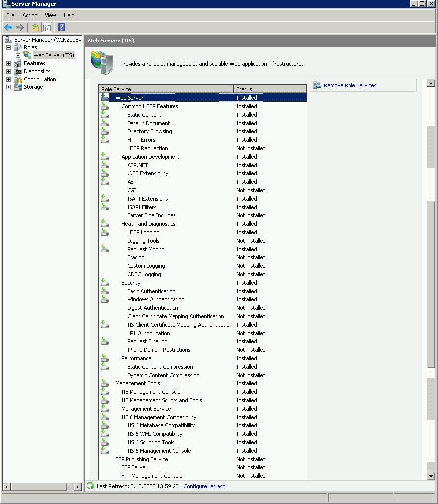Click the Remove Role Services link
Viewport: 438px width, 504px height.
tap(350, 85)
